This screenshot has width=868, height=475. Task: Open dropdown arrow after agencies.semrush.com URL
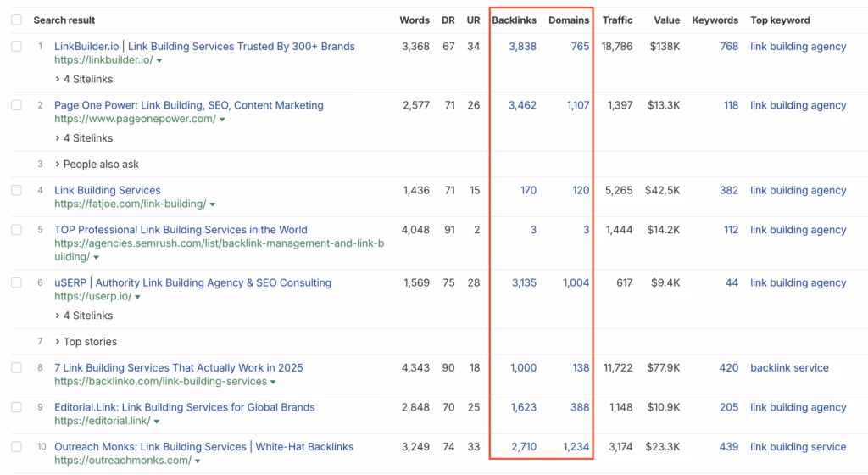(x=97, y=257)
